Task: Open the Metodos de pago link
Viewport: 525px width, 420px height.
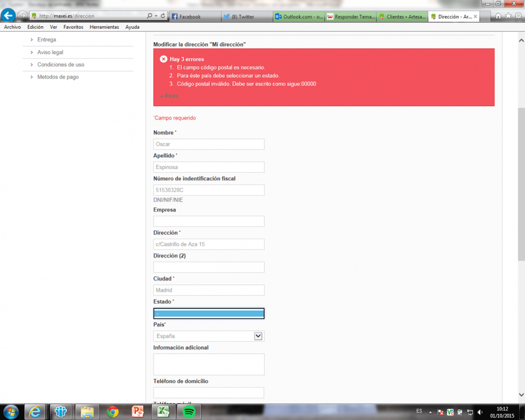Action: (58, 77)
